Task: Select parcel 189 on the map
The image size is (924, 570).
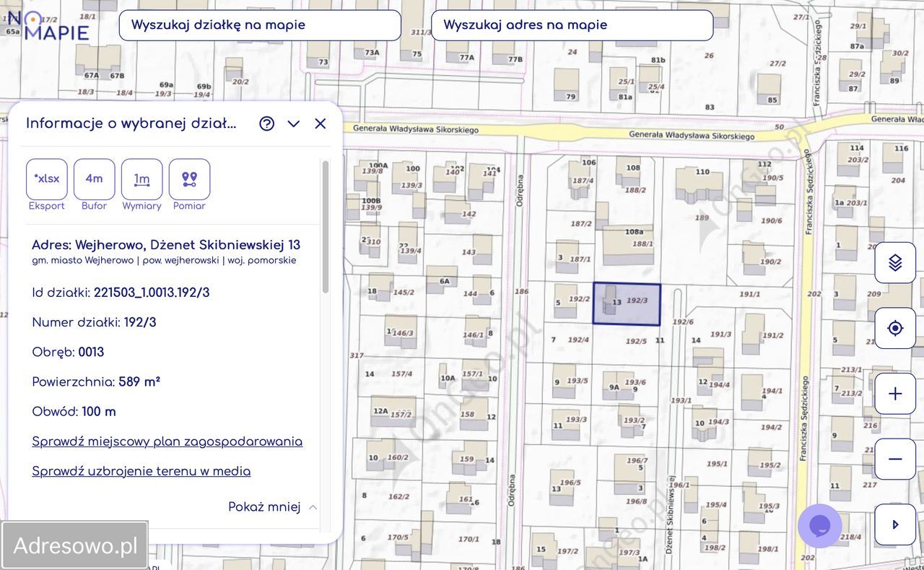Action: pyautogui.click(x=702, y=217)
